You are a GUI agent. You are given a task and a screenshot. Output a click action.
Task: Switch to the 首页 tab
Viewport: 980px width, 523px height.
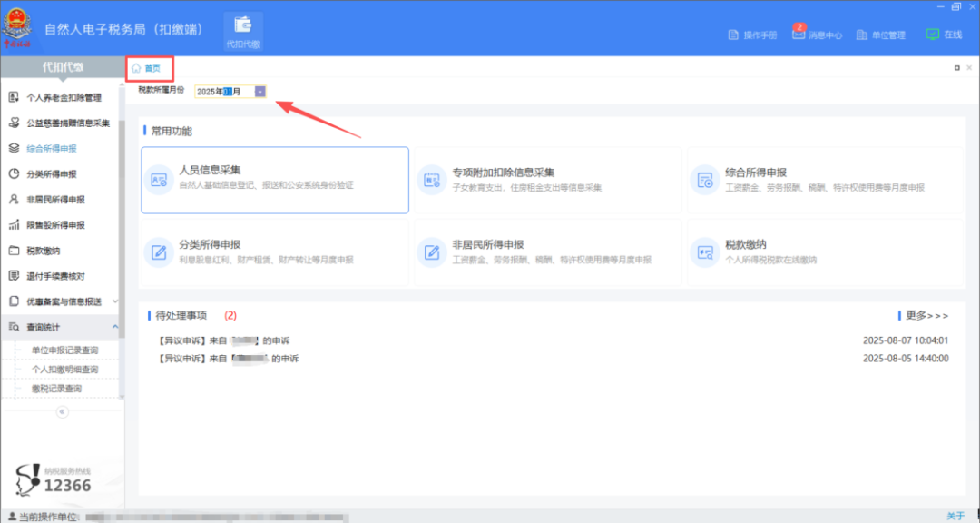pos(147,68)
